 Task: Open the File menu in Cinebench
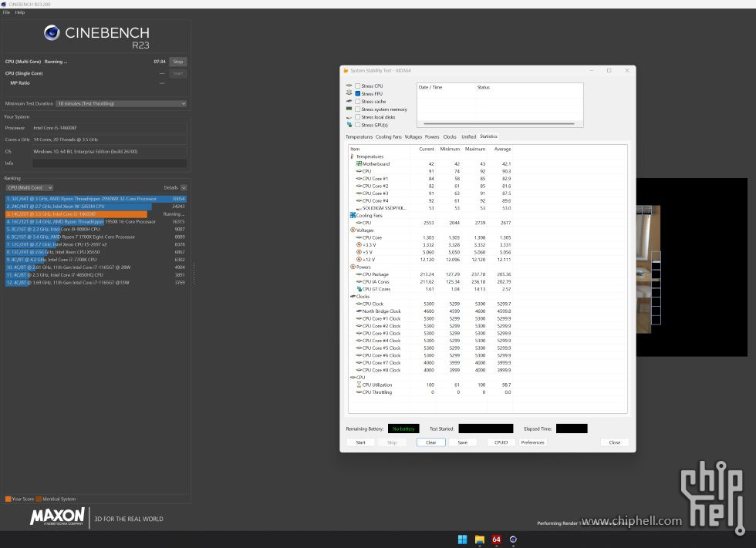coord(6,12)
